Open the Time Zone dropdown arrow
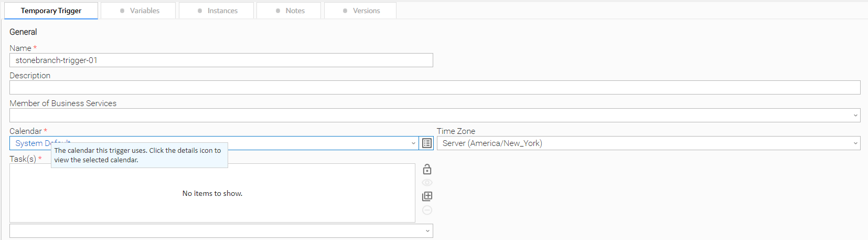Viewport: 868px width, 240px height. pos(855,143)
